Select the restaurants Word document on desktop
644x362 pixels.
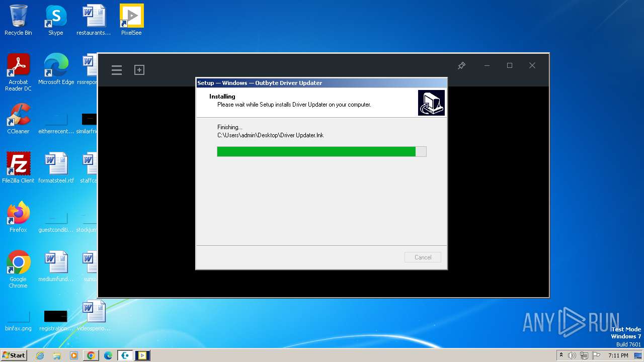pos(94,20)
